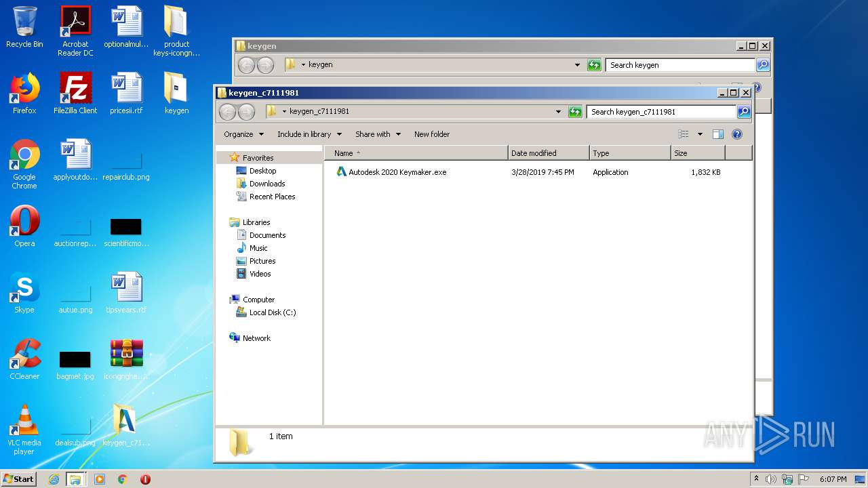This screenshot has width=868, height=488.
Task: Select the keygen folder on the desktop
Action: [176, 94]
